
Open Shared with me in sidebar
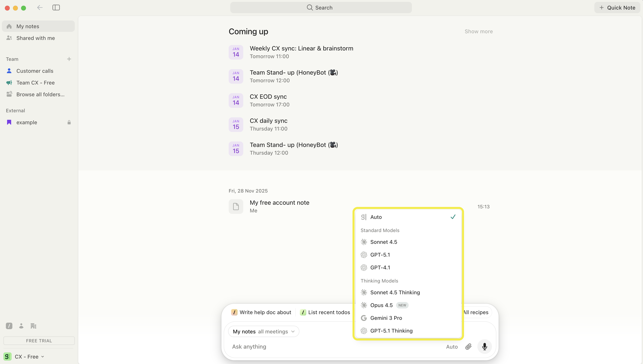tap(35, 38)
